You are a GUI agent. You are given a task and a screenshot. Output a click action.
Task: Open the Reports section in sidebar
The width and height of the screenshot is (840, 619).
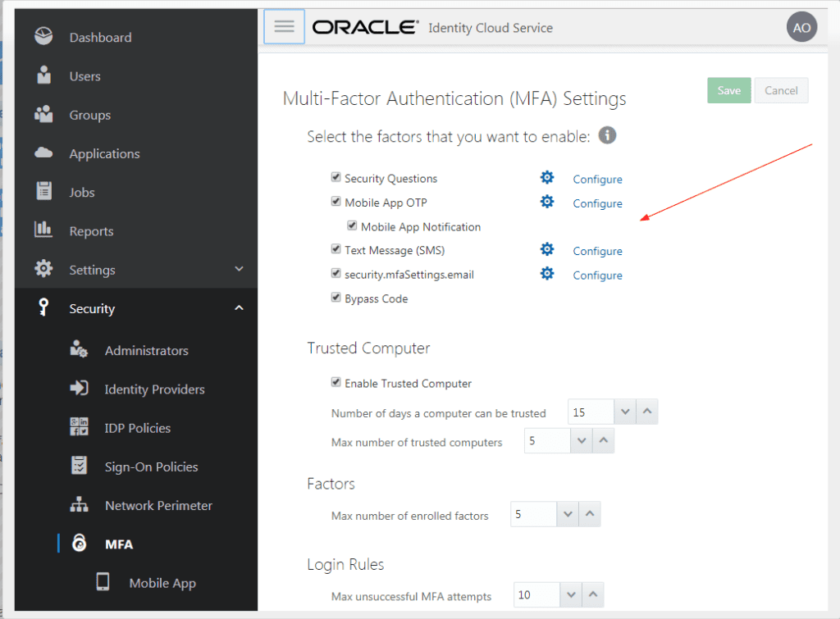92,230
